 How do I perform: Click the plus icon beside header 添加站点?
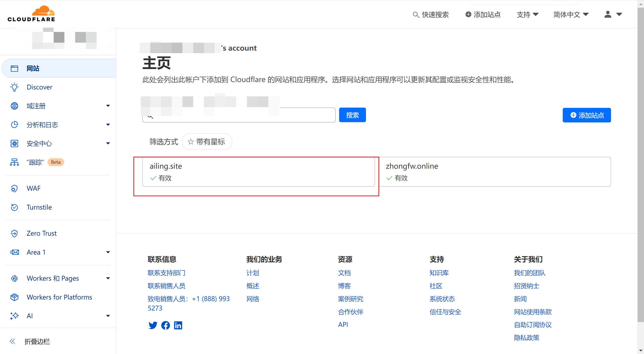pyautogui.click(x=468, y=15)
